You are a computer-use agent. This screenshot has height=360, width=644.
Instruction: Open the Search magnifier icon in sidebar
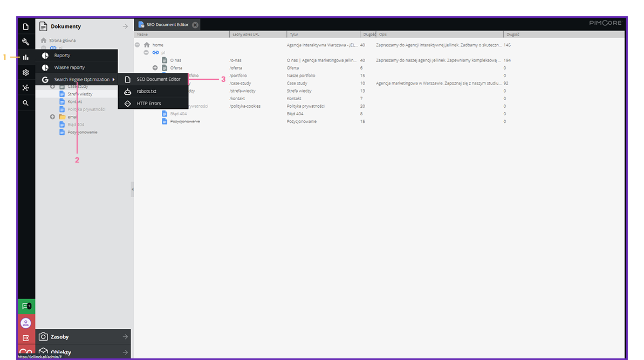(x=25, y=102)
